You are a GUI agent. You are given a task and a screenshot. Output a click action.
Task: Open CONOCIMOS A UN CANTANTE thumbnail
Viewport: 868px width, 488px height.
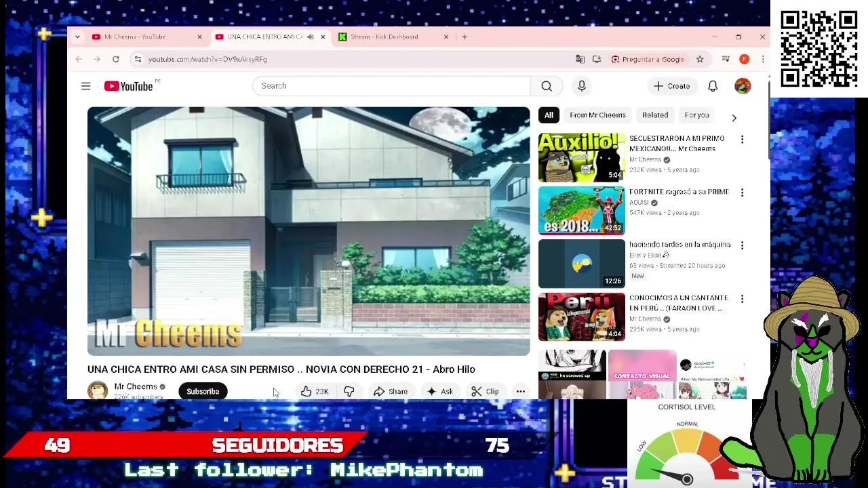[x=582, y=317]
